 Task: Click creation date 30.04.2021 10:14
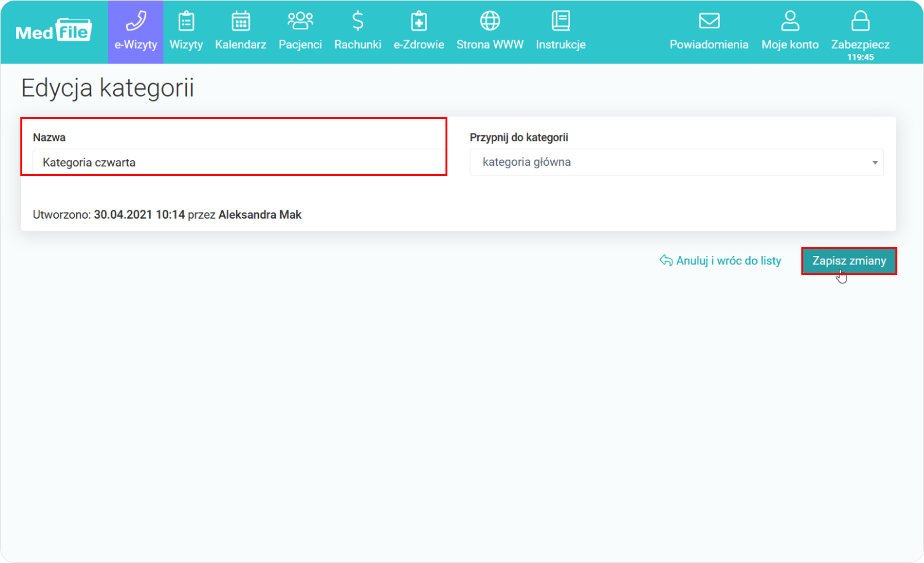(139, 215)
